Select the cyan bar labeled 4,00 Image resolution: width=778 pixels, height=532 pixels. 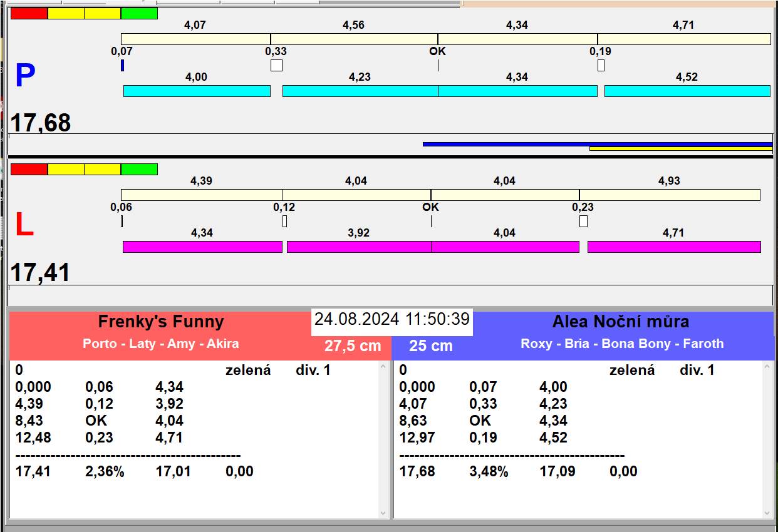197,91
